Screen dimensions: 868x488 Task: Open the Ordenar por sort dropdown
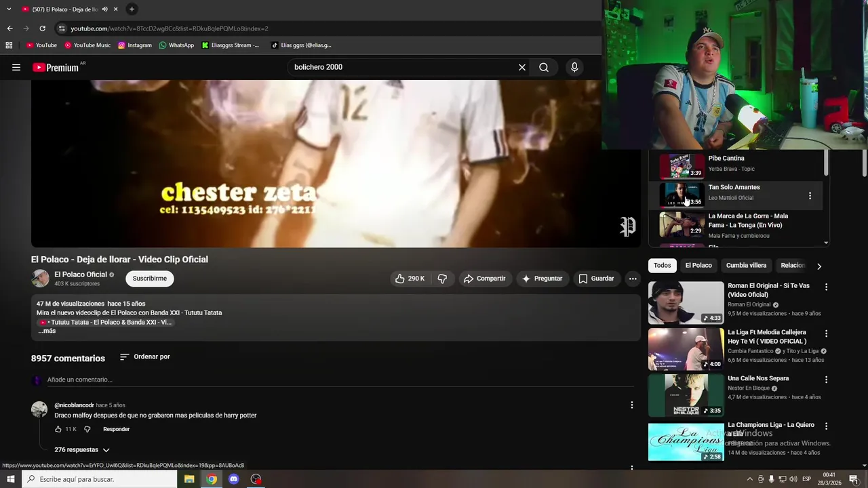point(145,357)
